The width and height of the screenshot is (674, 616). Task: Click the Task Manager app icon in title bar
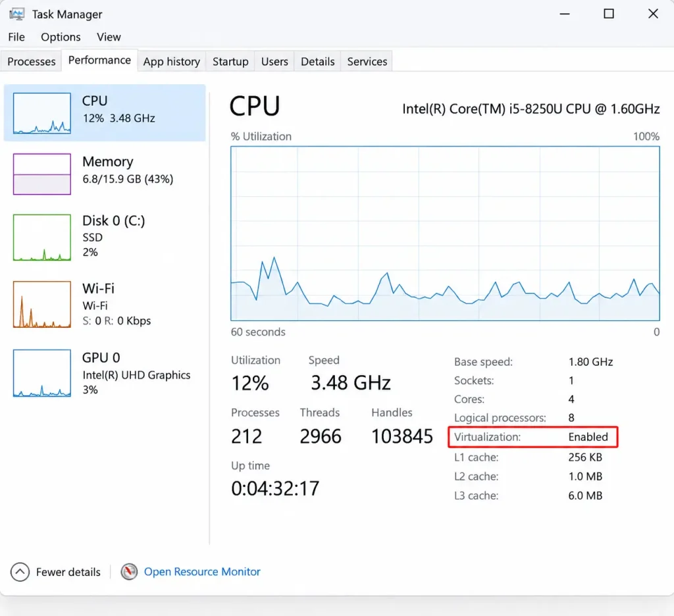tap(16, 14)
